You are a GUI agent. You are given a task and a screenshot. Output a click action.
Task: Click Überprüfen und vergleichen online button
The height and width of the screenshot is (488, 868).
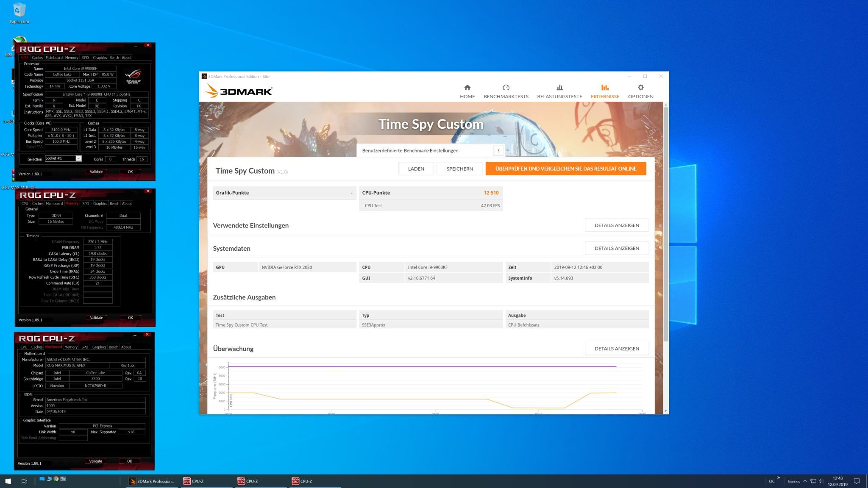tap(566, 169)
